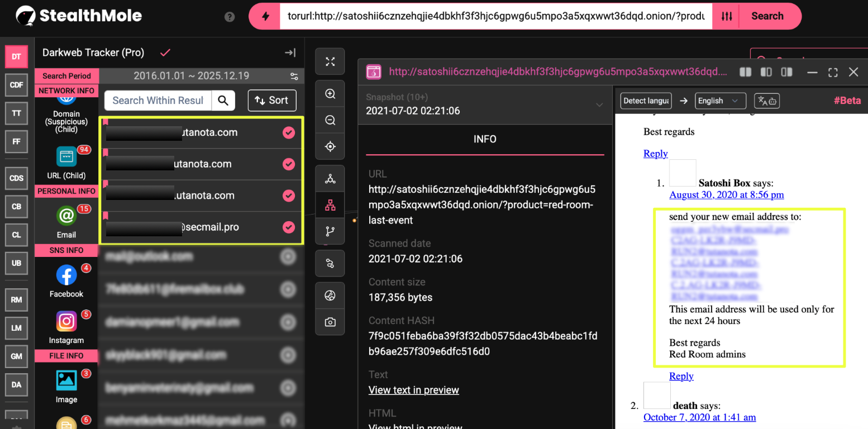
Task: Click the translate icon next to English
Action: pyautogui.click(x=766, y=101)
